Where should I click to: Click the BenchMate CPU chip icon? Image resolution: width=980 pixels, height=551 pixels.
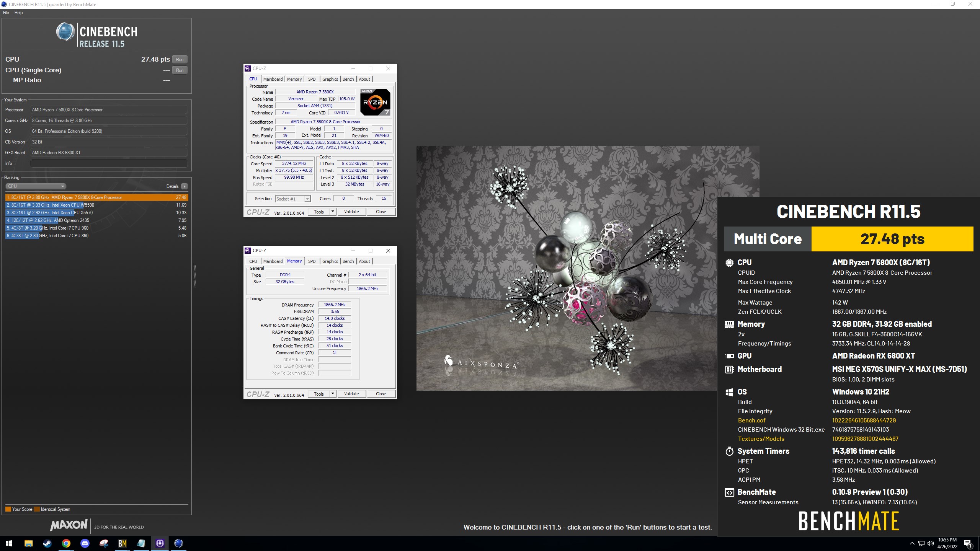pyautogui.click(x=729, y=262)
